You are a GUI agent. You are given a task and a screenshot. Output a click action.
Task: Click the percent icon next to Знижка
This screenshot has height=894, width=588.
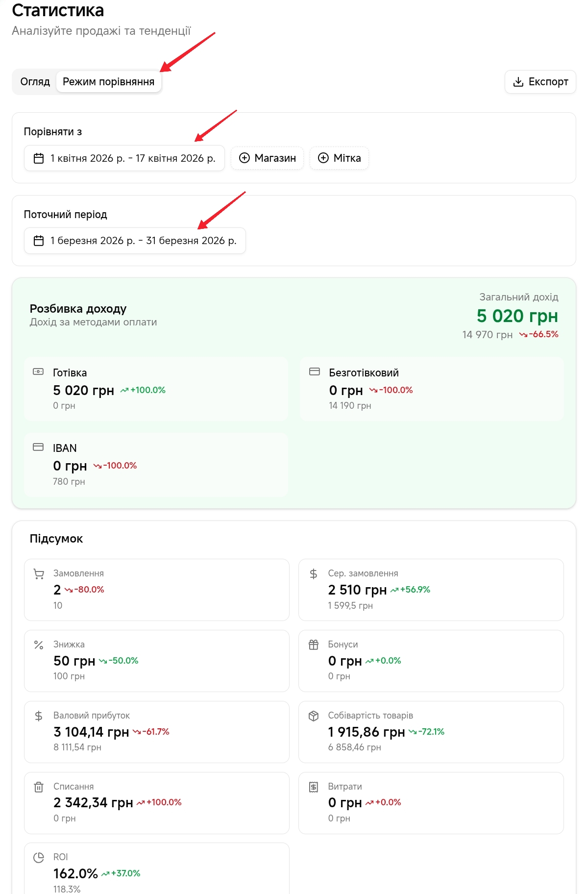click(39, 645)
